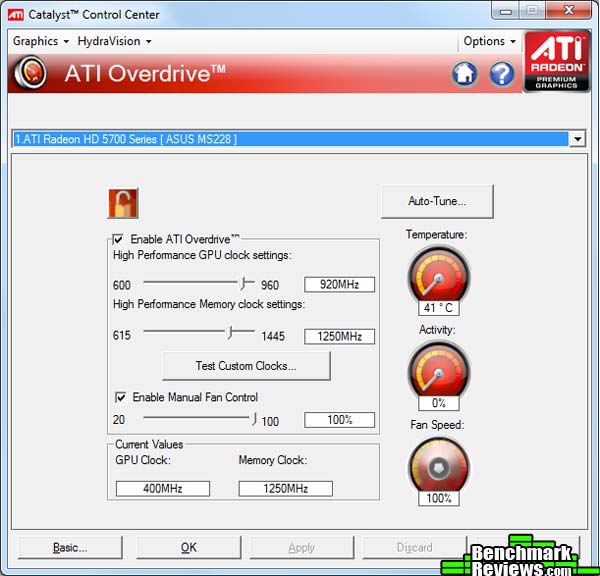The height and width of the screenshot is (576, 600).
Task: Confirm with the OK button
Action: 189,547
